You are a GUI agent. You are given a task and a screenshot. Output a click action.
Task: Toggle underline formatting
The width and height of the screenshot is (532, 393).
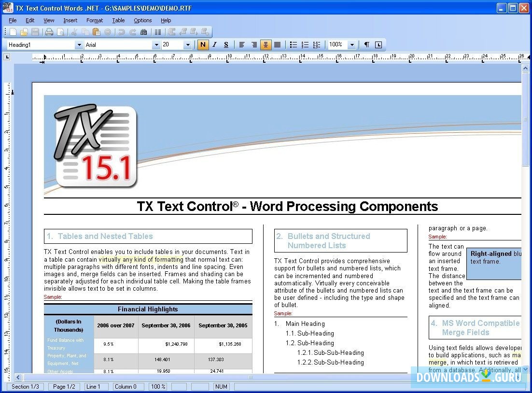click(x=226, y=44)
